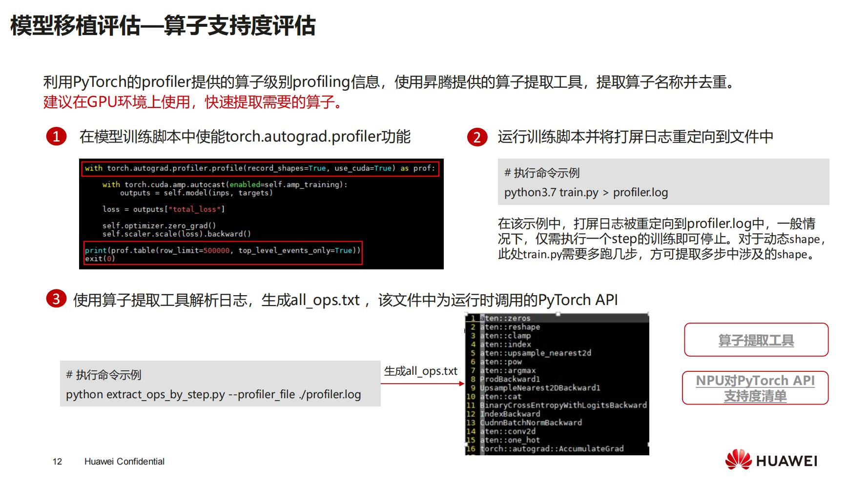Click the red text 建议在GPU环境上使用
This screenshot has height=488, width=868.
point(116,102)
